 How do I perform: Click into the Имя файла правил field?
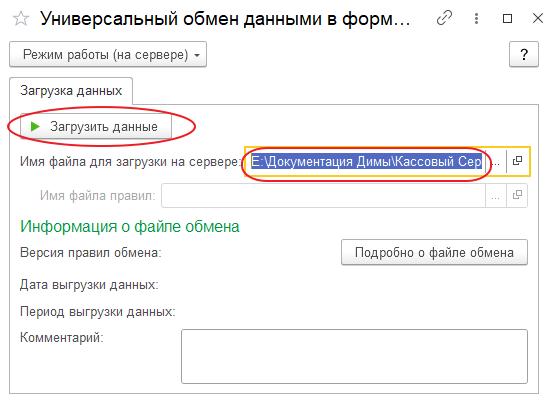(323, 195)
